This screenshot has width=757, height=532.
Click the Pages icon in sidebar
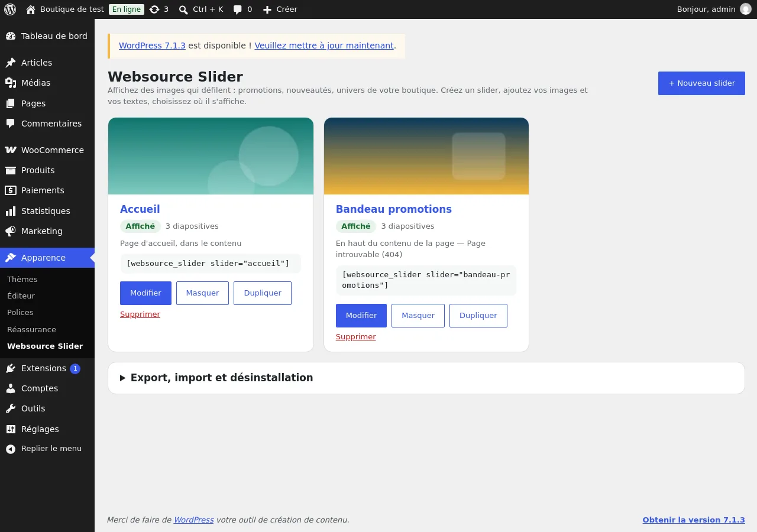click(11, 103)
